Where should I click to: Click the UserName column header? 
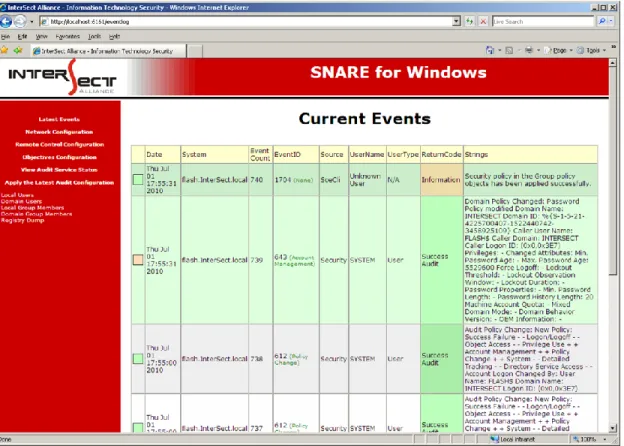(367, 154)
